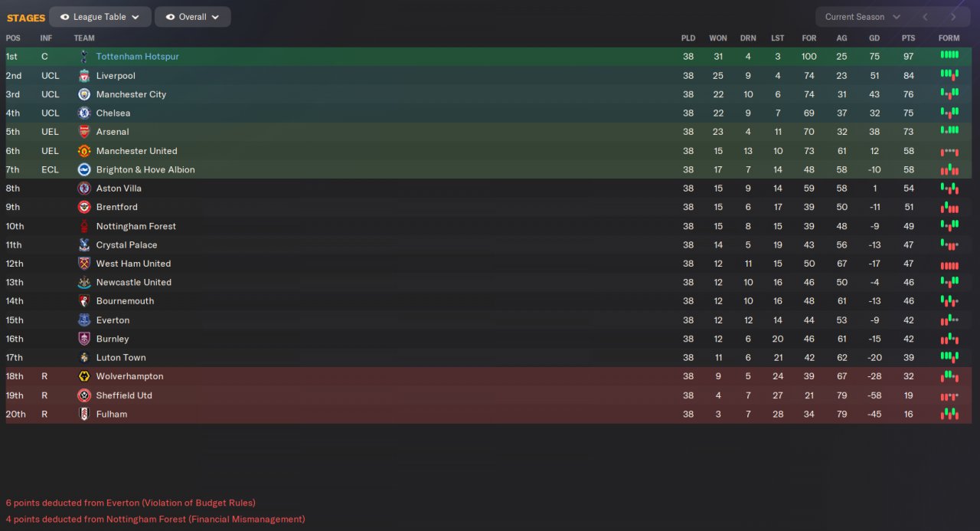Sort table by GD column header
The image size is (980, 531).
click(874, 38)
